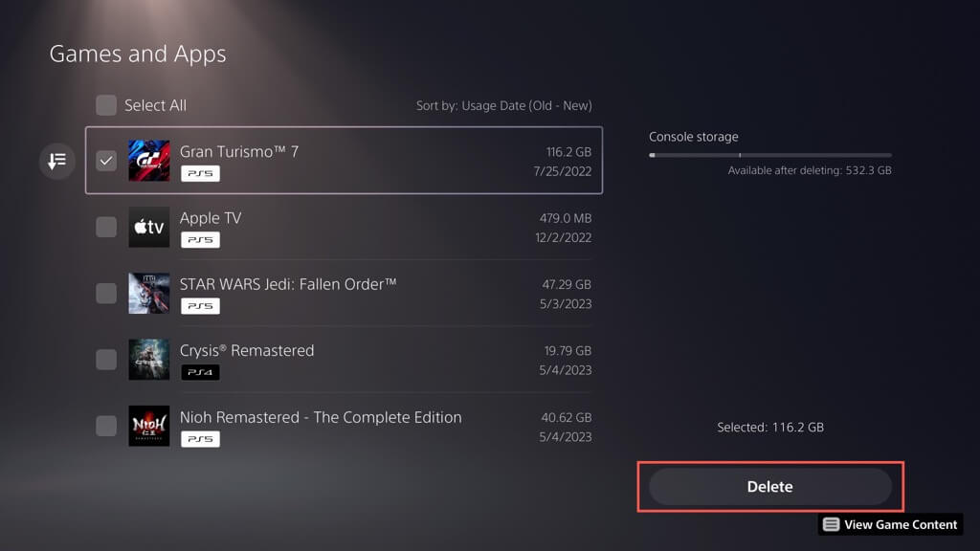Image resolution: width=980 pixels, height=551 pixels.
Task: Click the PS4 badge under Crysis Remastered
Action: [200, 372]
